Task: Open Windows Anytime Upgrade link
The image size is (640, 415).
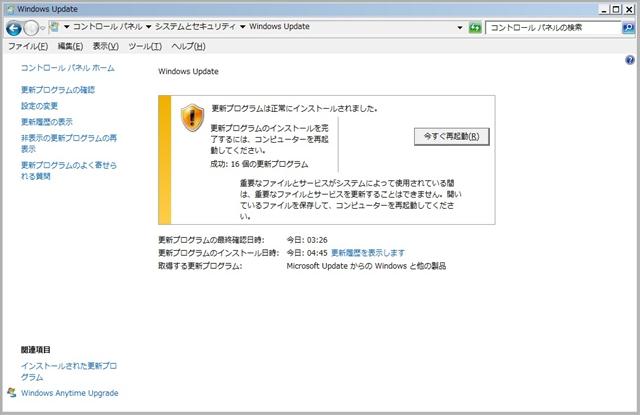Action: [70, 393]
